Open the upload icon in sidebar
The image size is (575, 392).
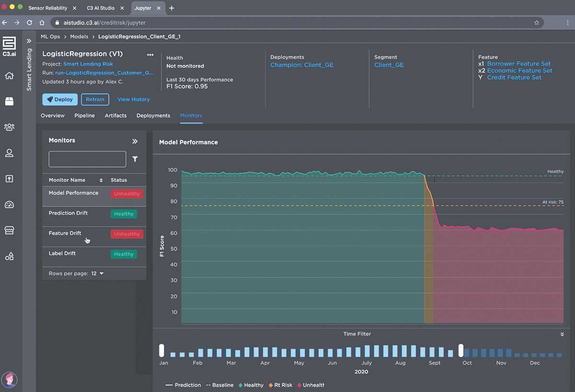pyautogui.click(x=9, y=179)
